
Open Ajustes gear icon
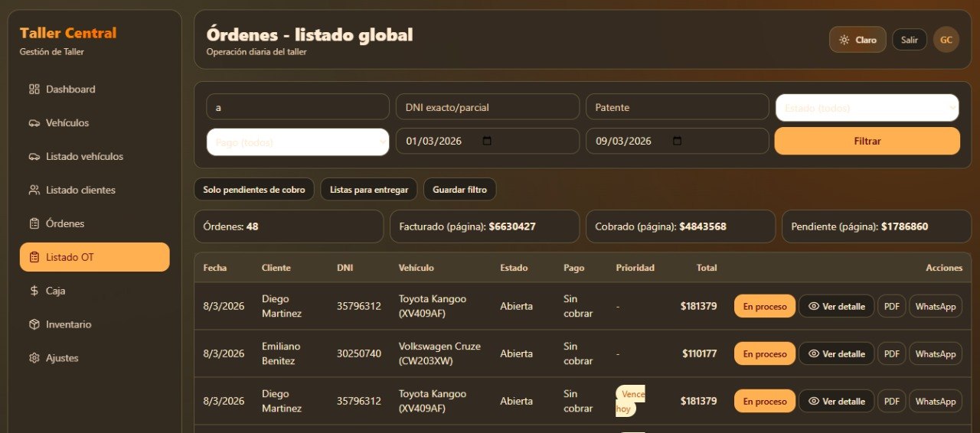34,359
